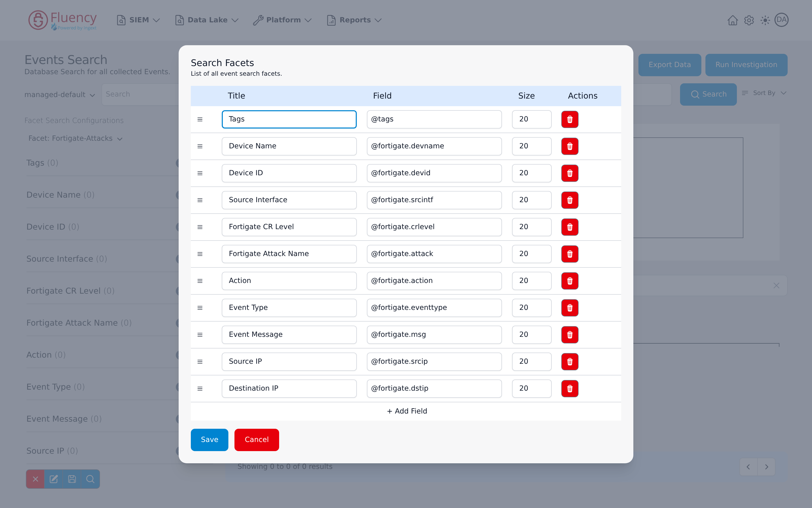
Task: Click the size input for Action row
Action: (x=532, y=280)
